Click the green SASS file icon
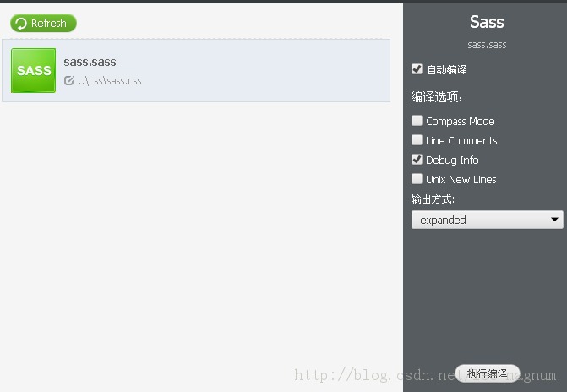 coord(33,70)
